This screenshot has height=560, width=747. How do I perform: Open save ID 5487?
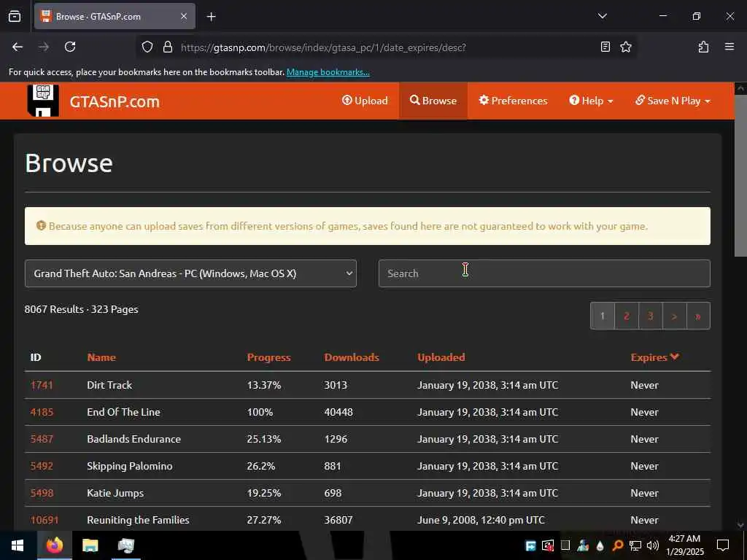point(42,439)
